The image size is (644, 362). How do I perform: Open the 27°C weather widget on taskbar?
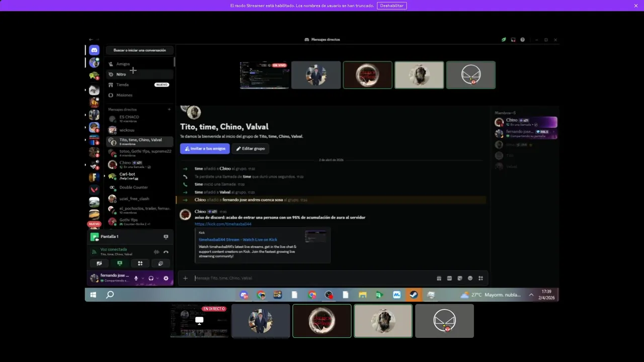click(x=491, y=295)
